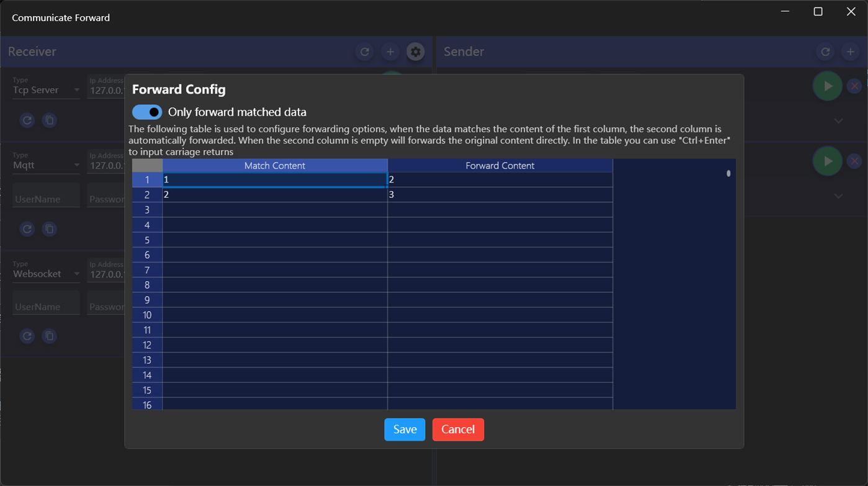Screen dimensions: 868x486
Task: Click Websocket UserName input field
Action: click(x=47, y=303)
